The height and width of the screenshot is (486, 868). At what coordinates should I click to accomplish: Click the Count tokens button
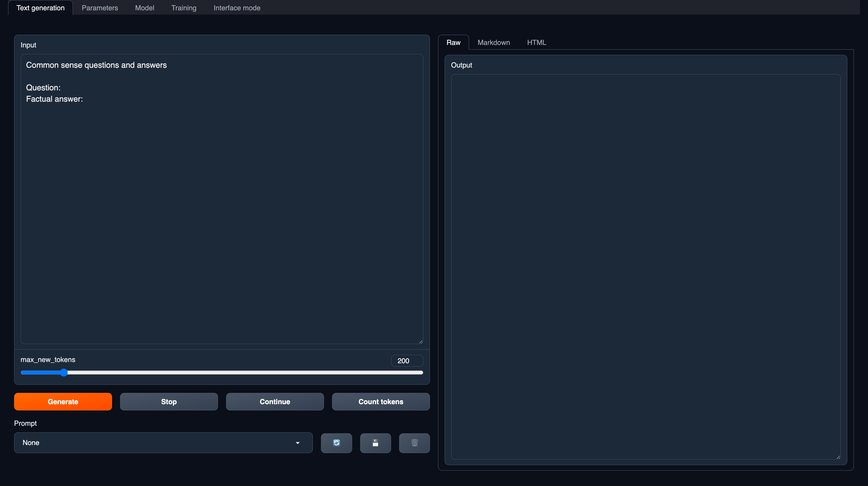pyautogui.click(x=381, y=401)
